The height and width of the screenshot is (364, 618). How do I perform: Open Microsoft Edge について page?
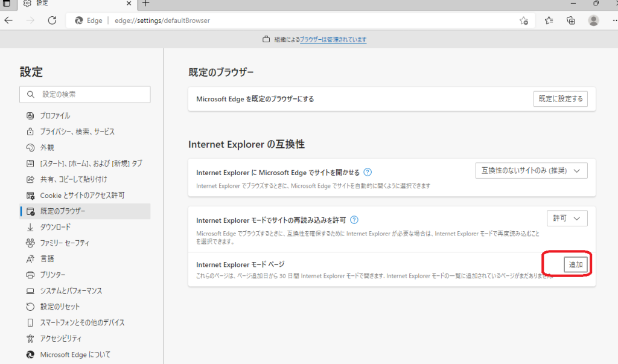(75, 354)
